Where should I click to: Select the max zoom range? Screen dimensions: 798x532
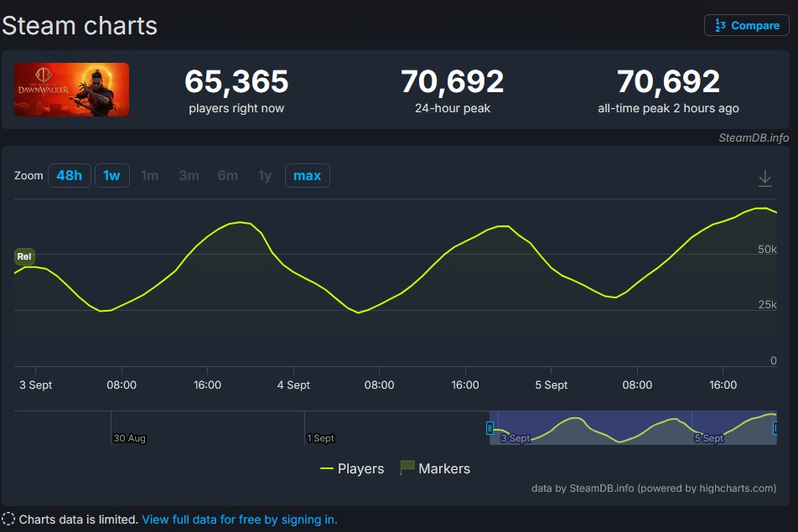[308, 175]
